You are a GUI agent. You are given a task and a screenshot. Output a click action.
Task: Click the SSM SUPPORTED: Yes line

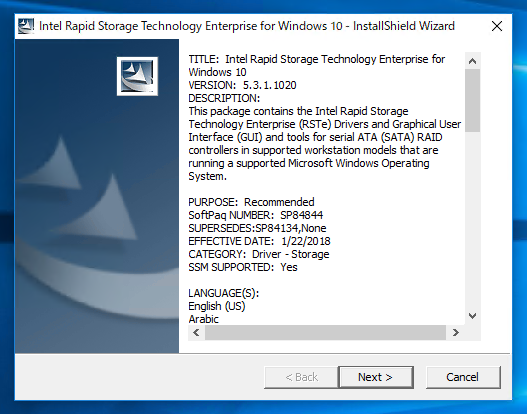tap(243, 267)
